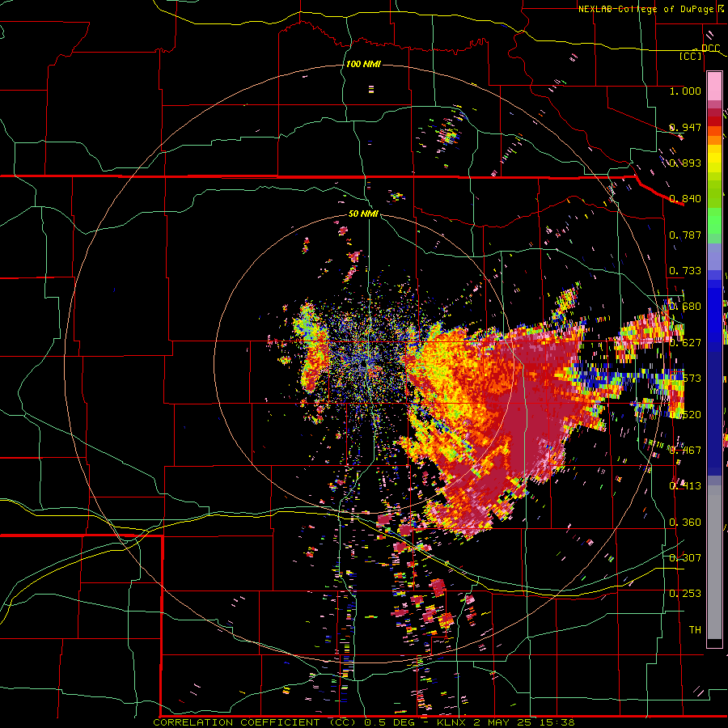Click the 0.947 scale value

[685, 127]
